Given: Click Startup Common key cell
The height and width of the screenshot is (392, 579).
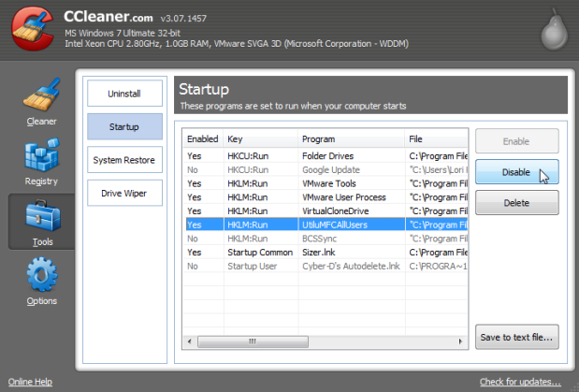Looking at the screenshot, I should coord(260,253).
